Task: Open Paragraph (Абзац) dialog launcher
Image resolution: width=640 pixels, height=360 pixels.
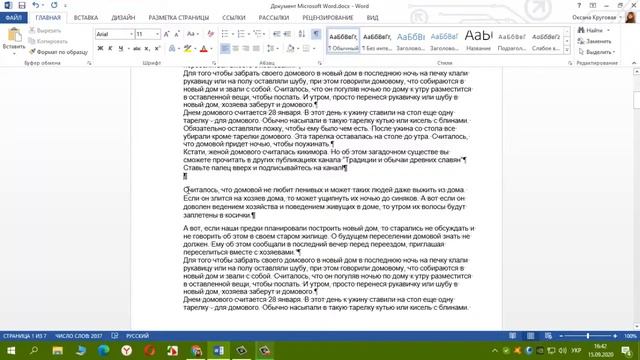Action: point(320,63)
